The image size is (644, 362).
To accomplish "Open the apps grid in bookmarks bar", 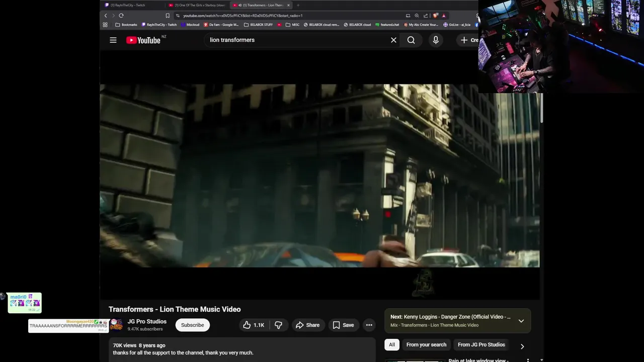I will click(105, 25).
